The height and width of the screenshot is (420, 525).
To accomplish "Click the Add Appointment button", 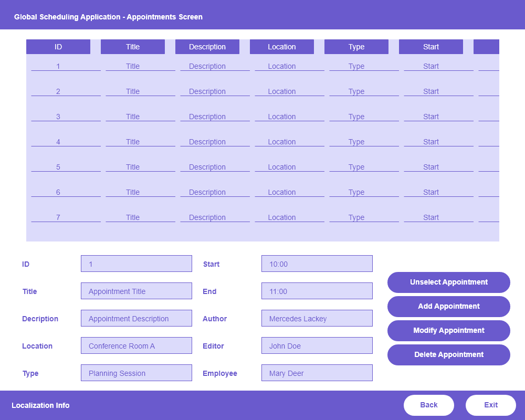I will [x=448, y=307].
